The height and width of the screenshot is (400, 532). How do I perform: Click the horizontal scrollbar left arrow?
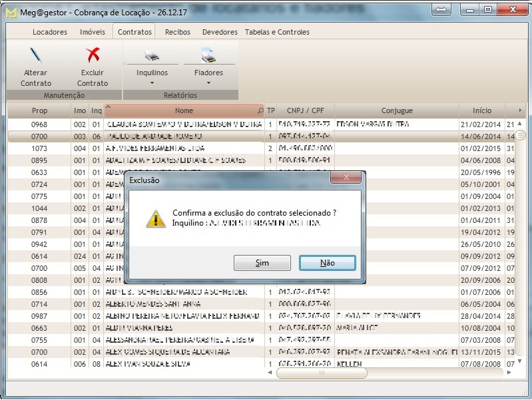coord(270,373)
